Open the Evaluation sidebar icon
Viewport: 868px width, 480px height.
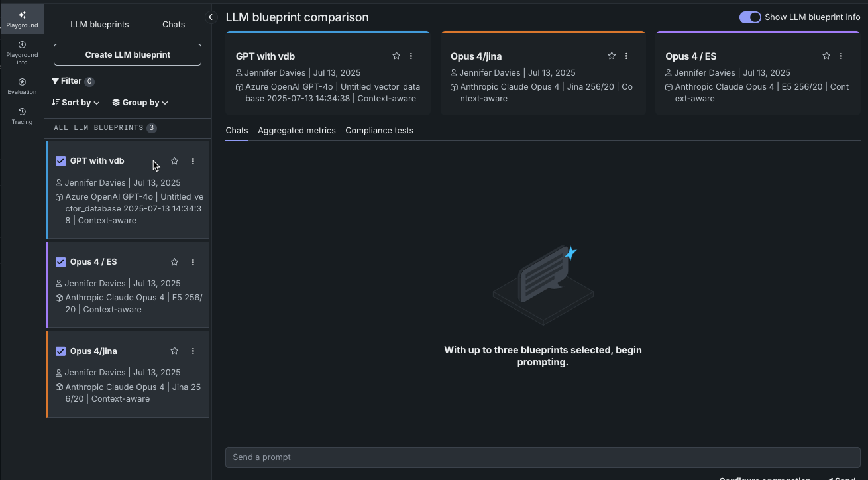point(22,87)
